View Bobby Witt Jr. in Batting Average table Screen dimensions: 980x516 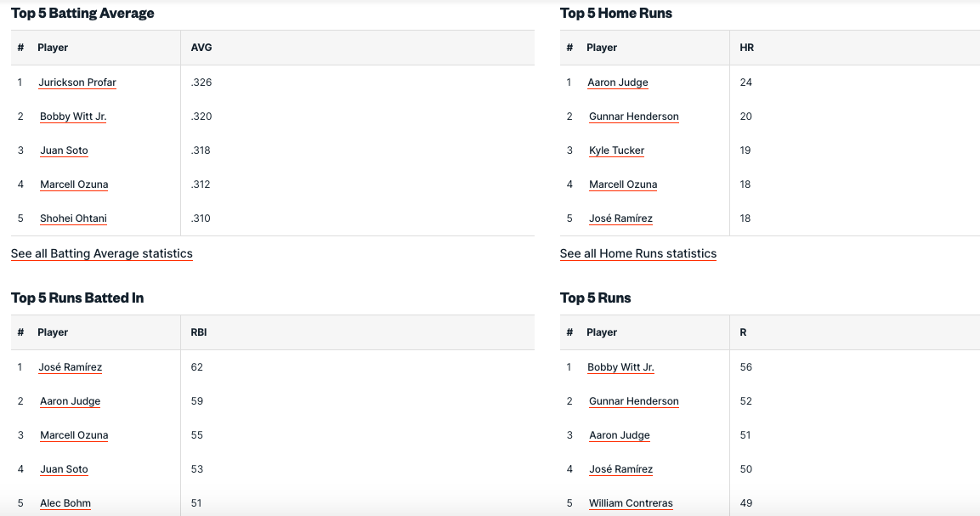coord(72,116)
